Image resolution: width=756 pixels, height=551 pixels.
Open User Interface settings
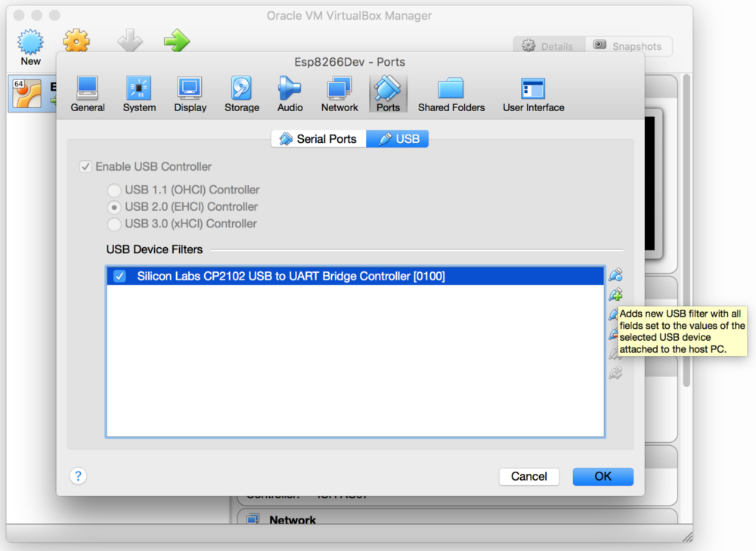click(x=533, y=94)
